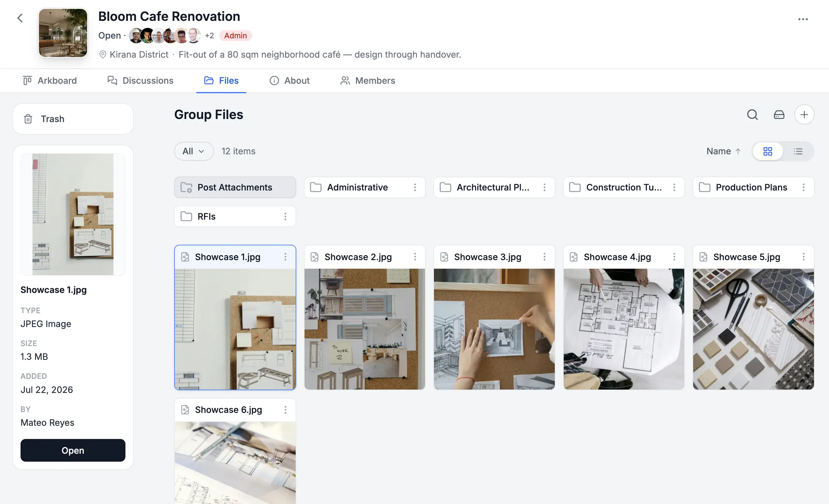Click the Bloom Cafe Renovation group cover image

tap(63, 33)
